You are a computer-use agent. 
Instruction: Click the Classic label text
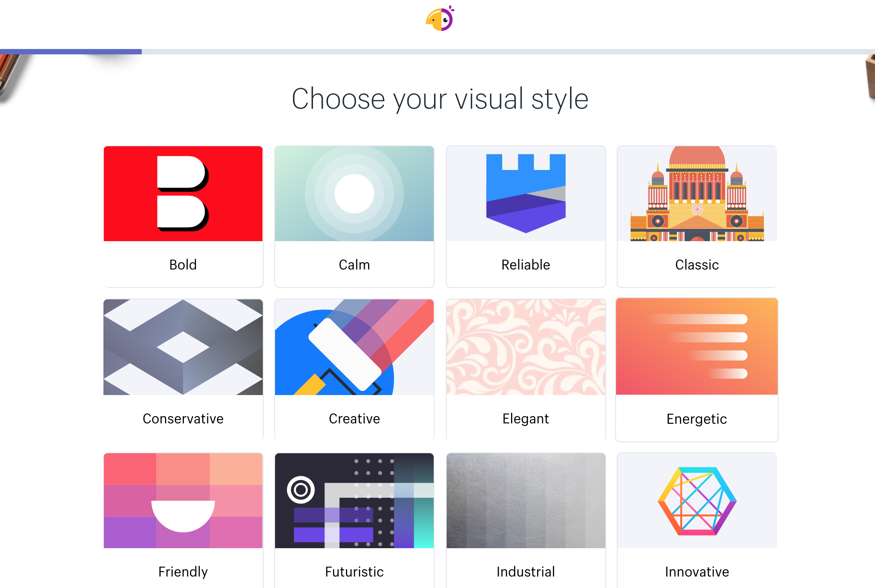tap(697, 265)
